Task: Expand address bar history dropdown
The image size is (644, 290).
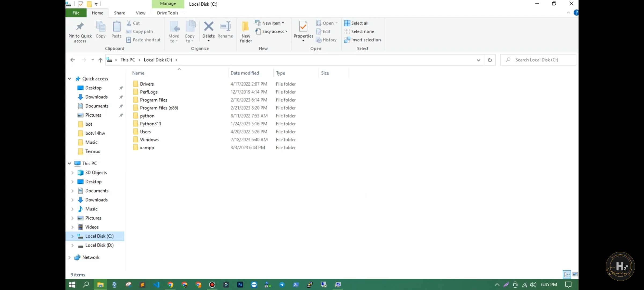Action: pos(478,60)
